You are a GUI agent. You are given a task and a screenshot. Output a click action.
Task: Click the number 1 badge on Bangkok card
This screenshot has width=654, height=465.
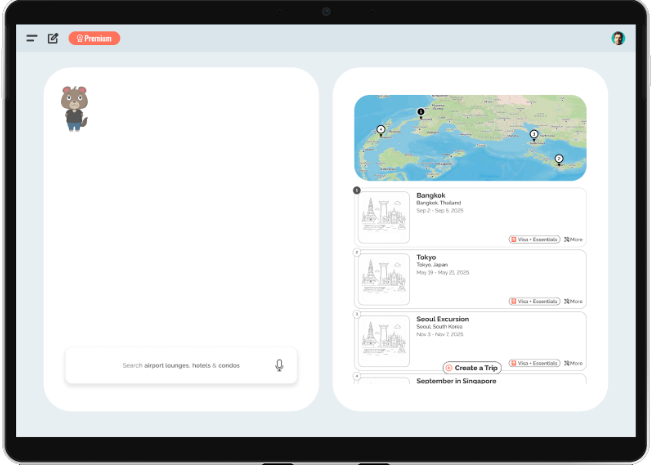pyautogui.click(x=357, y=191)
